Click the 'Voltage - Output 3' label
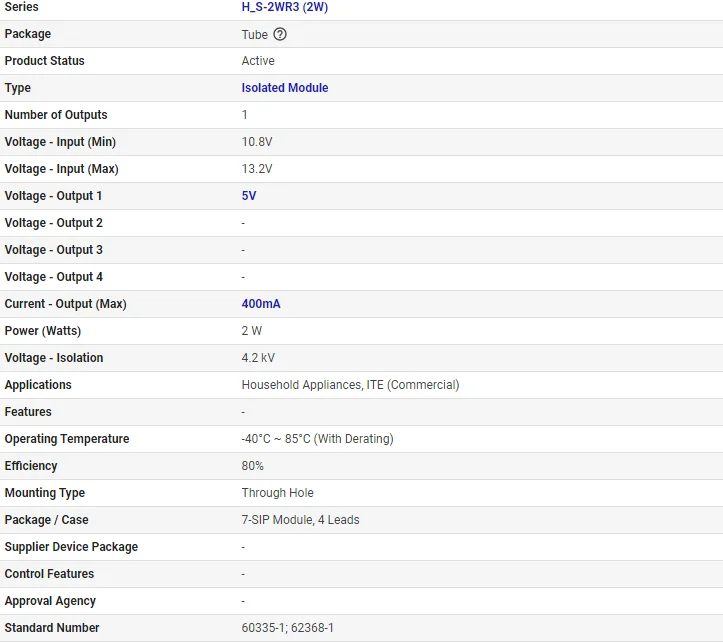Image resolution: width=723 pixels, height=642 pixels. [53, 250]
